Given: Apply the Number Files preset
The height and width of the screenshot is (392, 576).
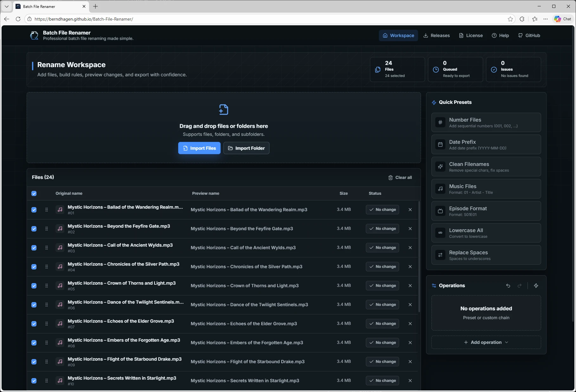Looking at the screenshot, I should coord(486,122).
